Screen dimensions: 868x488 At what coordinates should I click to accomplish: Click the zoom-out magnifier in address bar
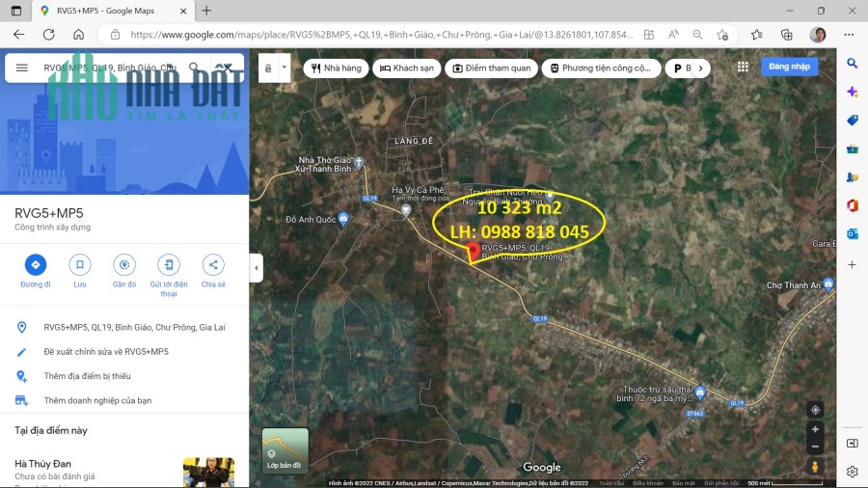[x=697, y=35]
